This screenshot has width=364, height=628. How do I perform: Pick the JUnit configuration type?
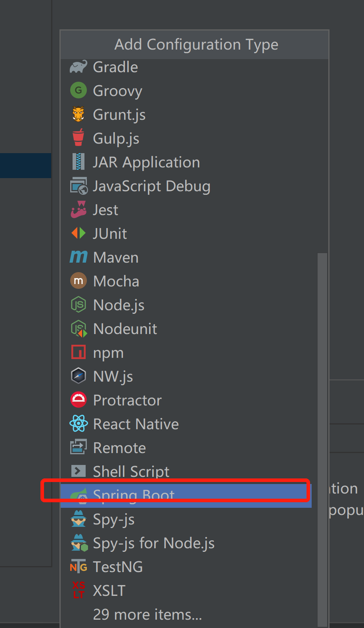[x=109, y=233]
